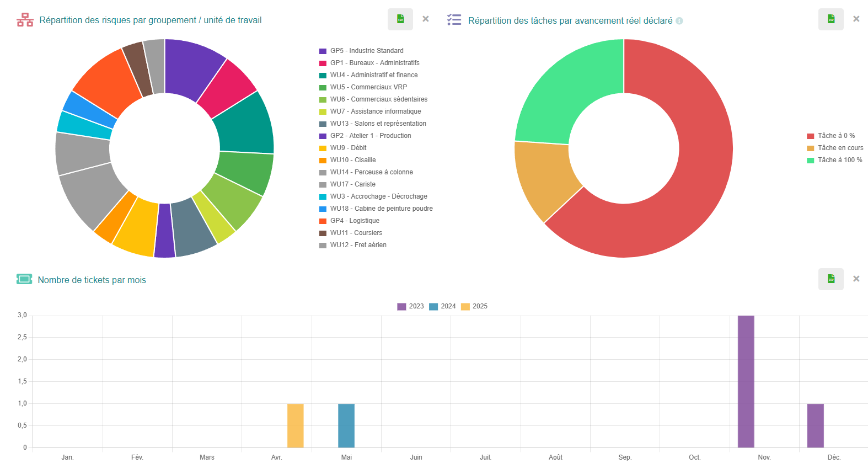The width and height of the screenshot is (868, 469).
Task: Toggle the 2023 series in tickets legend
Action: [411, 306]
